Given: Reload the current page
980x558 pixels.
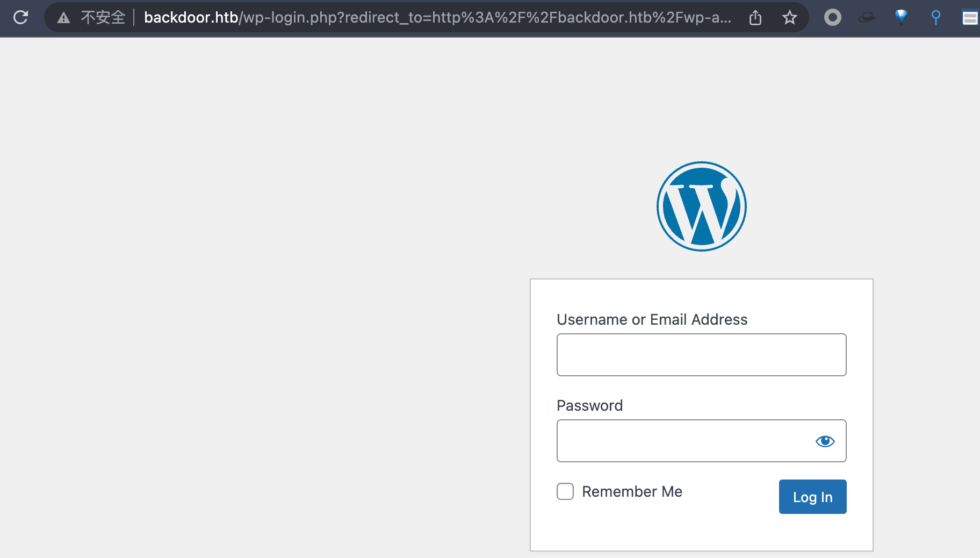Looking at the screenshot, I should [x=21, y=17].
